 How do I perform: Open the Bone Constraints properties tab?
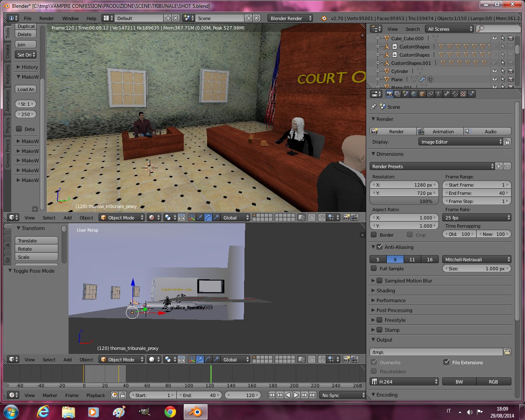[x=455, y=94]
